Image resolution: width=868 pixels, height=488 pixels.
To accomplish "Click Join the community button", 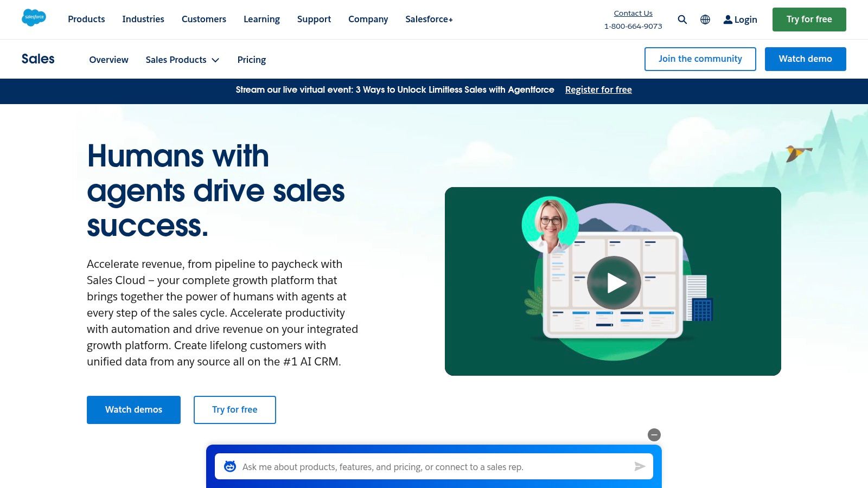I will pos(700,59).
